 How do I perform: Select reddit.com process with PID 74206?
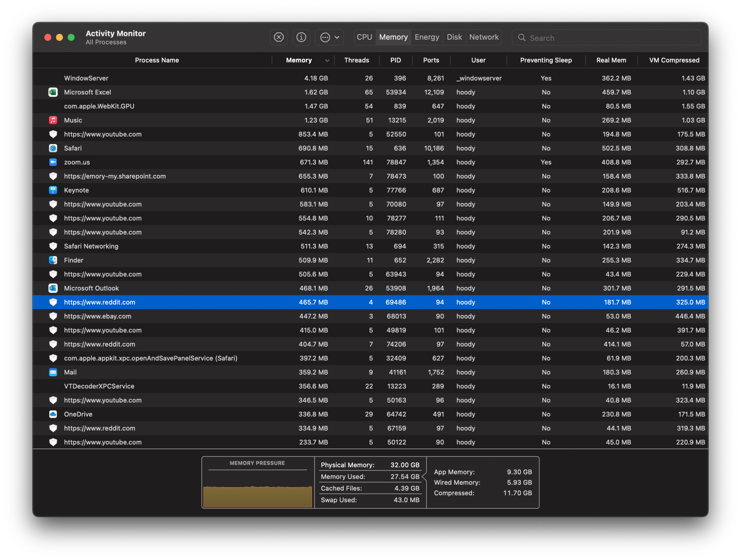tap(370, 344)
